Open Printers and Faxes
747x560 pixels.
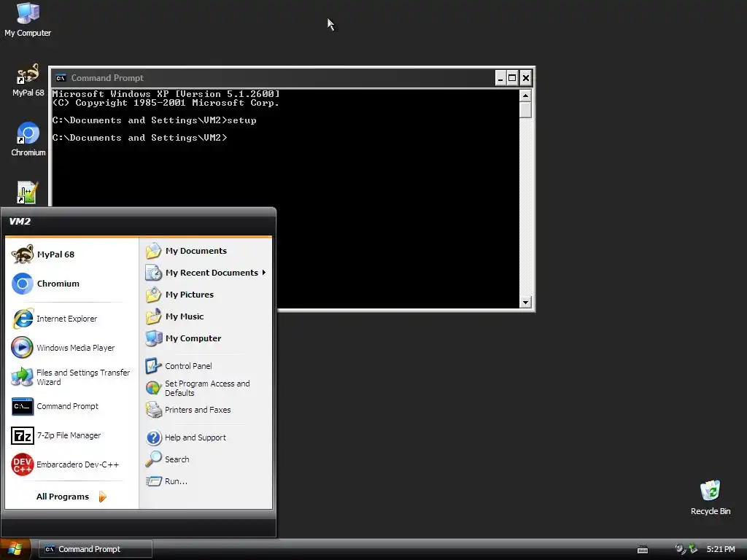[x=206, y=410]
